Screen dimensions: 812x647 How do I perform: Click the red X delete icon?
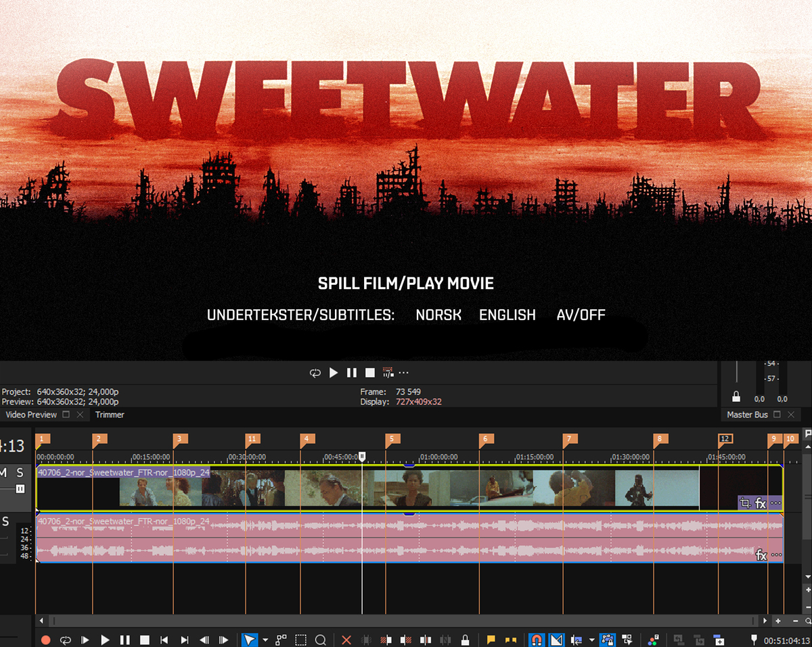tap(346, 640)
